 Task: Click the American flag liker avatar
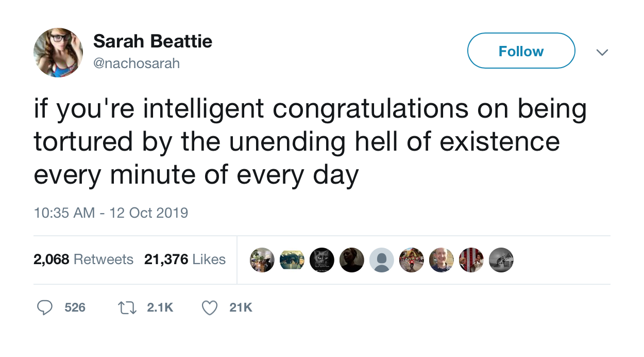(x=471, y=259)
